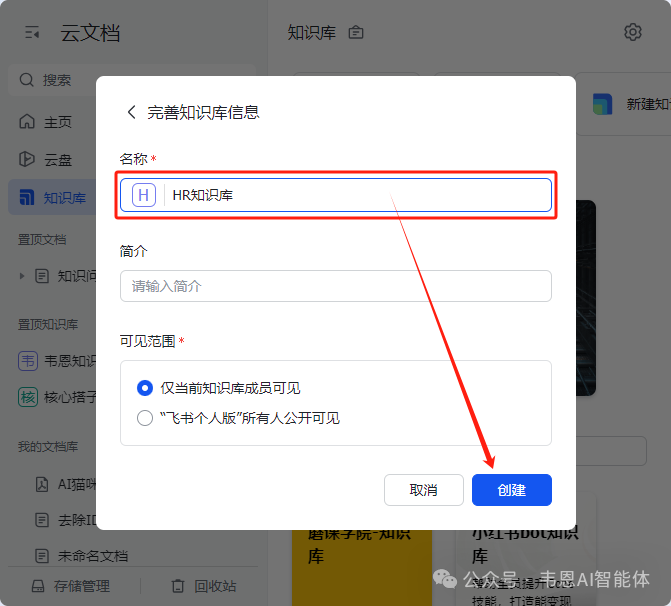The height and width of the screenshot is (606, 671).
Task: Click the trash can icon
Action: (x=178, y=586)
